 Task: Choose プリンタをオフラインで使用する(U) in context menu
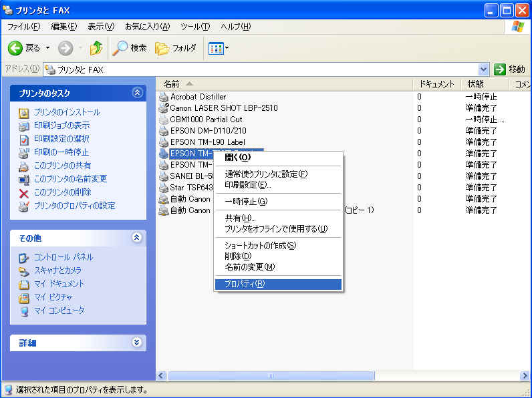click(278, 229)
